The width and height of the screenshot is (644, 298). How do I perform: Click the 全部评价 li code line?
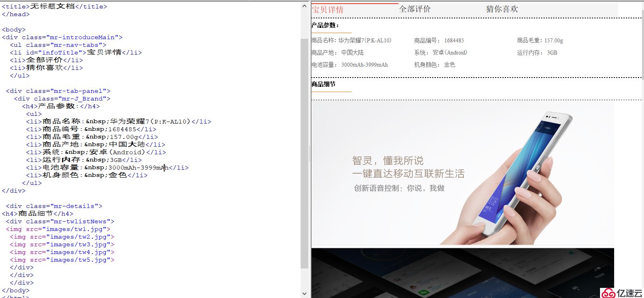(46, 60)
